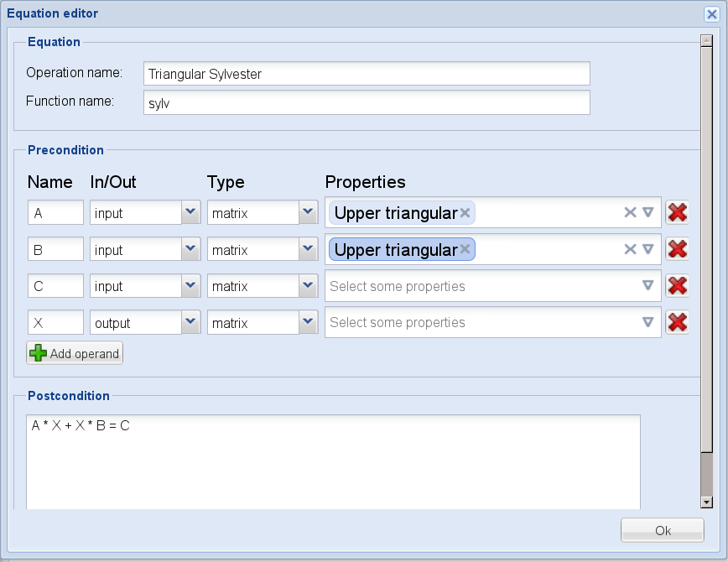Screen dimensions: 728x562
Task: Remove Upper triangular tag from operand A
Action: tap(465, 213)
